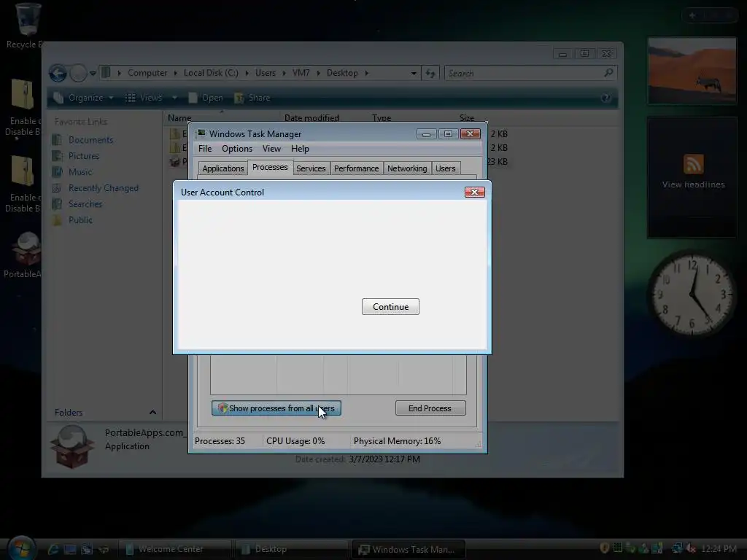This screenshot has width=747, height=560.
Task: Click the Task Manager title bar icon
Action: click(201, 134)
